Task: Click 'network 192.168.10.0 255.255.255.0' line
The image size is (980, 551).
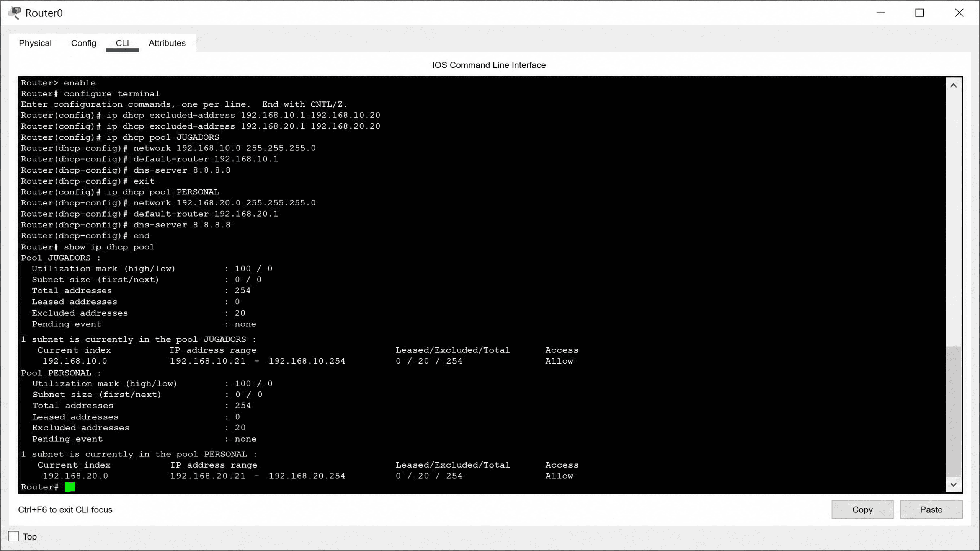Action: [168, 148]
